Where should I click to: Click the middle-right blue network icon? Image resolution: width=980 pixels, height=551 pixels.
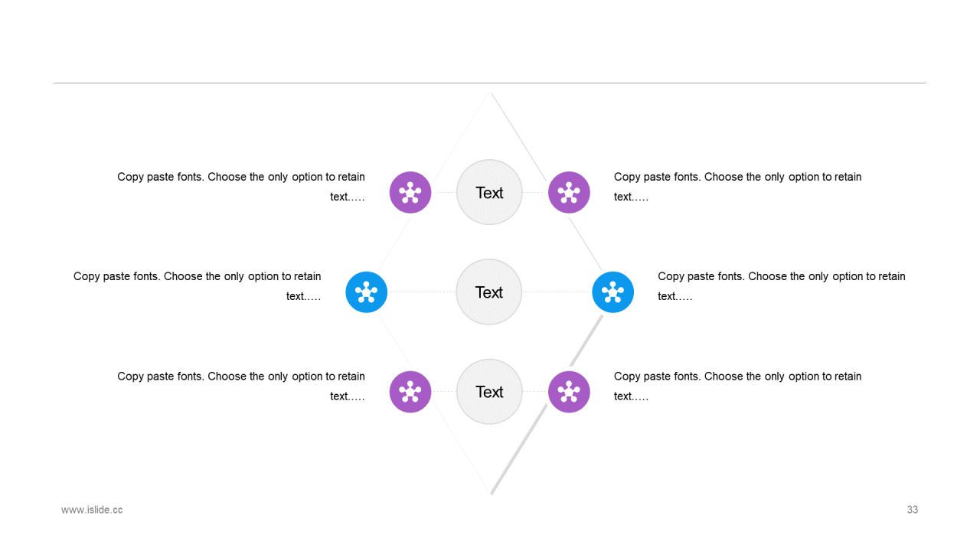tap(613, 292)
